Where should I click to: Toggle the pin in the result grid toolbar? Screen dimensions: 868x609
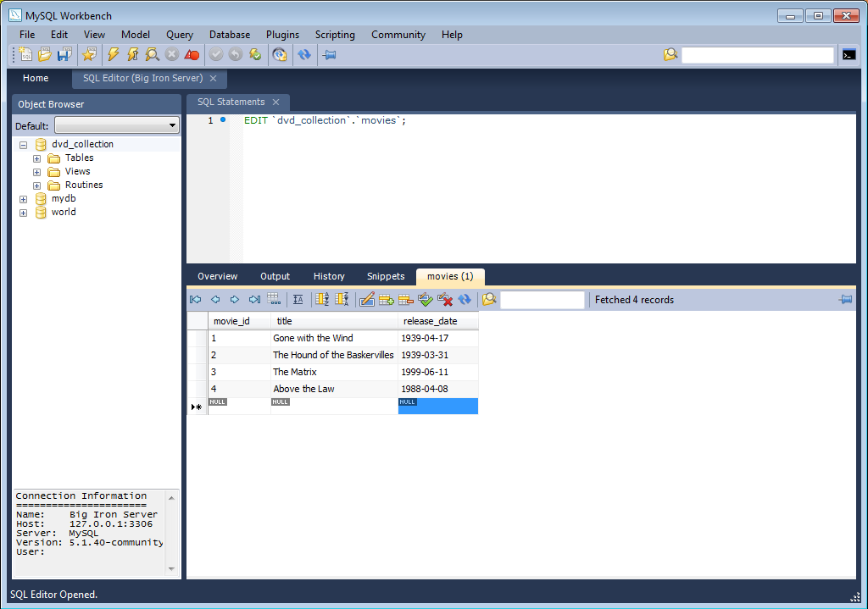[845, 300]
